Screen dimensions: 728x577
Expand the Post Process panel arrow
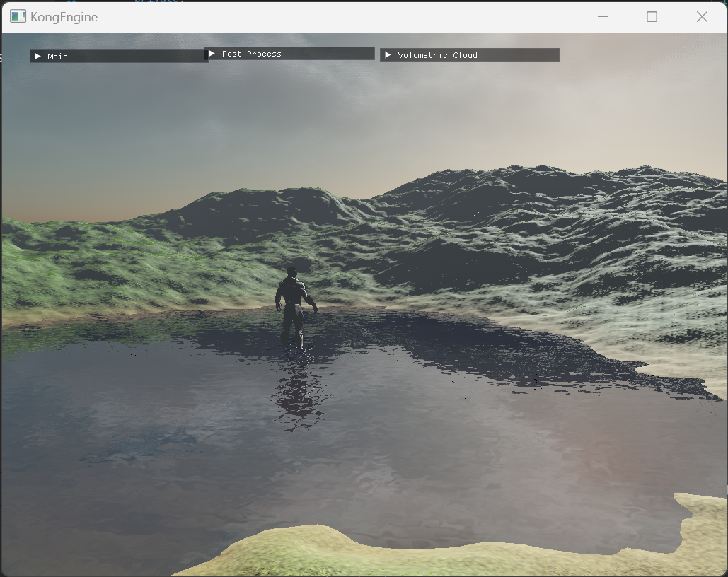[x=212, y=54]
